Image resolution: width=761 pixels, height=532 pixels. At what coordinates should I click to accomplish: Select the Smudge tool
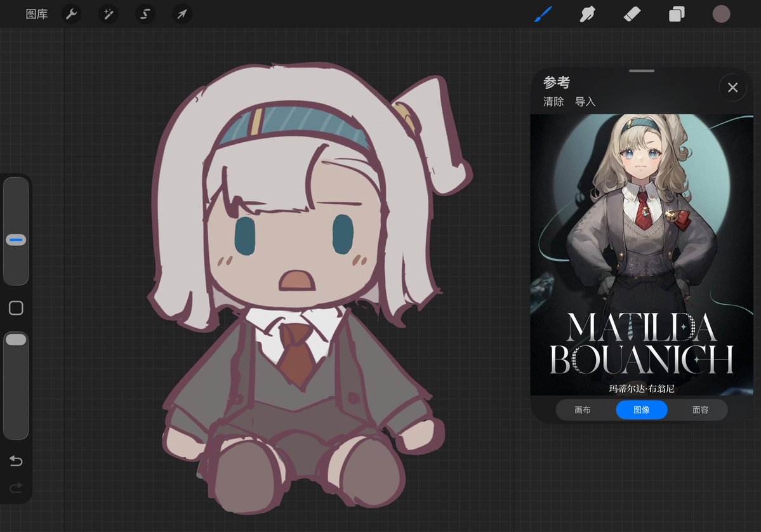click(587, 14)
